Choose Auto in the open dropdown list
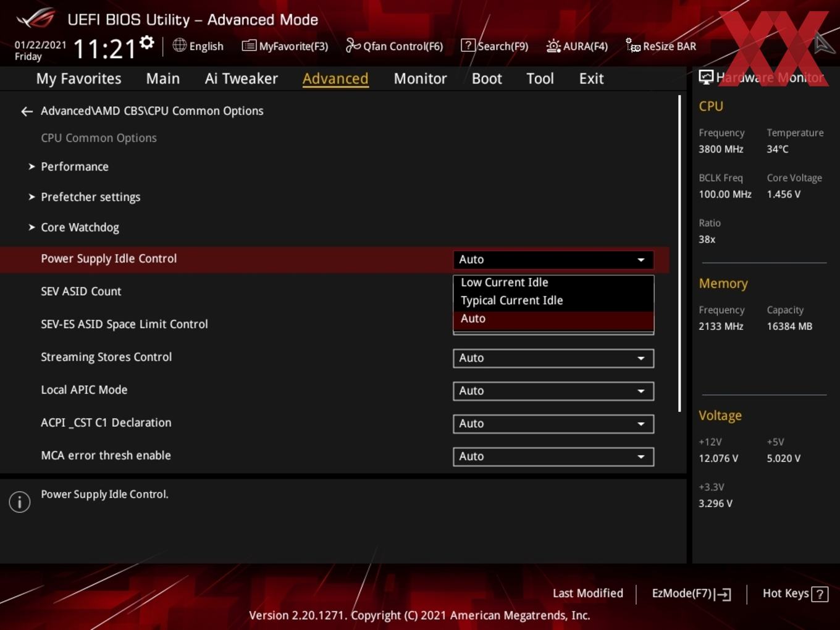Viewport: 840px width, 630px height. (x=553, y=319)
